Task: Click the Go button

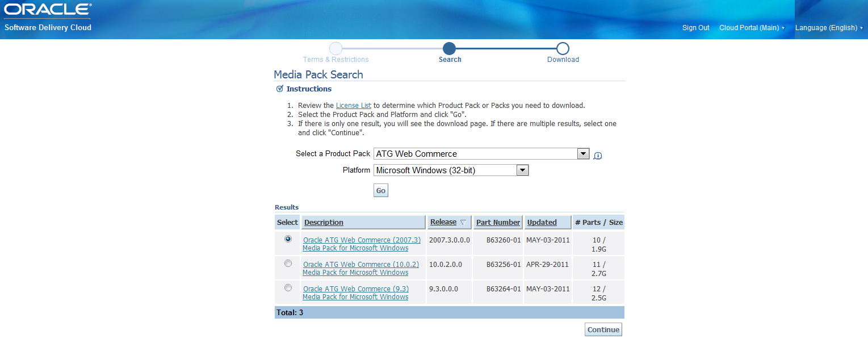Action: [381, 191]
